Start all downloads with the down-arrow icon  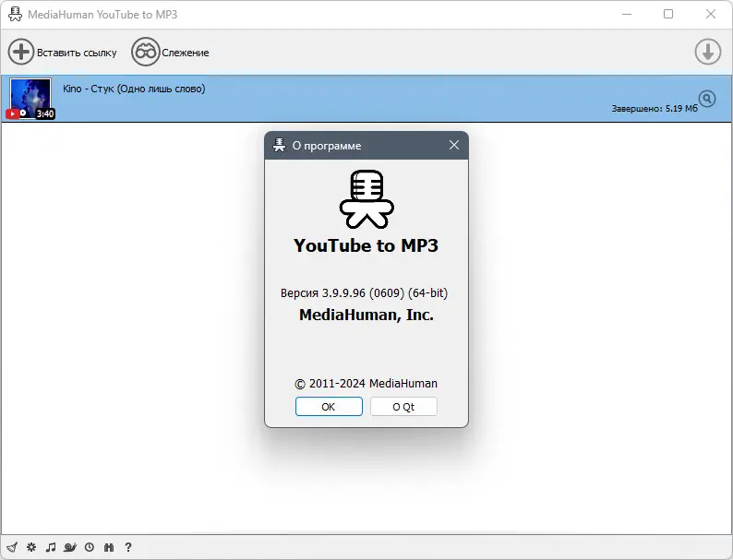707,52
